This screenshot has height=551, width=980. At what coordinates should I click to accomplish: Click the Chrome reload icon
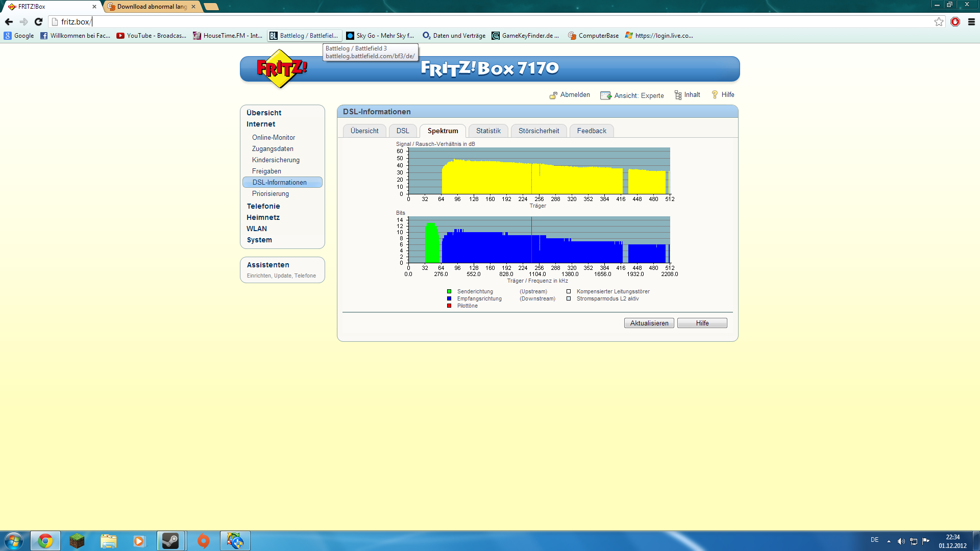click(x=38, y=21)
